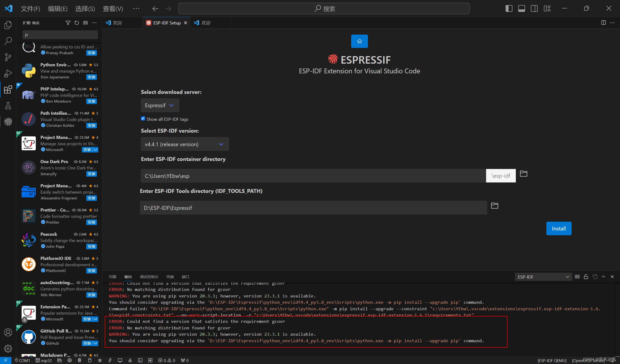
Task: Toggle Show all ESP-IDF tags checkbox
Action: tap(143, 119)
